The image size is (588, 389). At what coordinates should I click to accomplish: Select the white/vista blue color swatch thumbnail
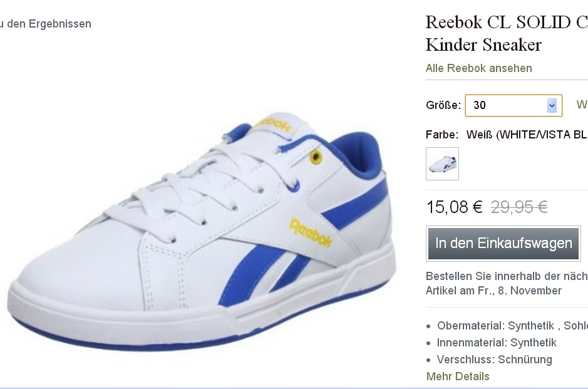click(x=442, y=164)
